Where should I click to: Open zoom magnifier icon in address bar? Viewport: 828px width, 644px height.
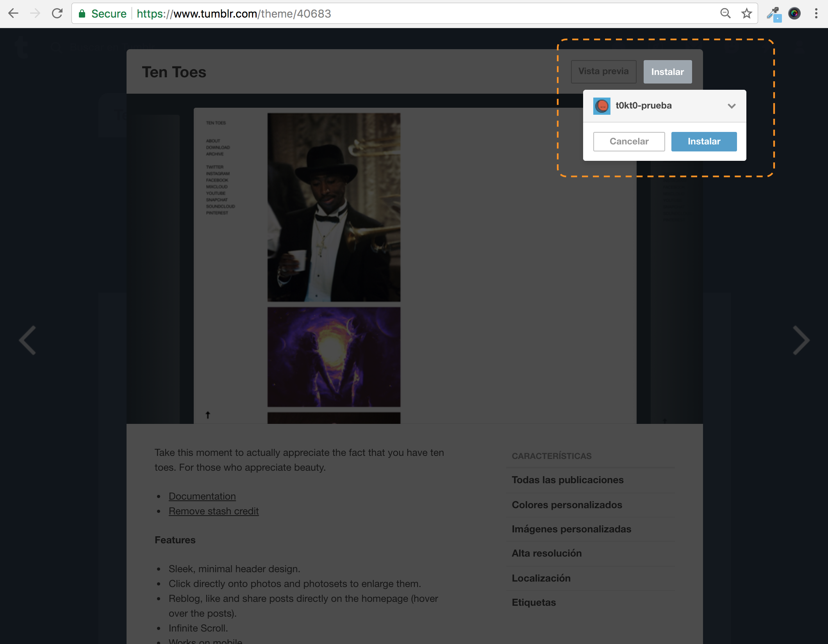click(x=725, y=14)
